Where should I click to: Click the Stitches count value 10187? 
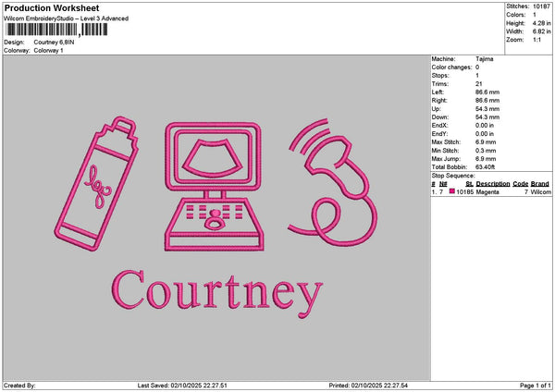[543, 6]
